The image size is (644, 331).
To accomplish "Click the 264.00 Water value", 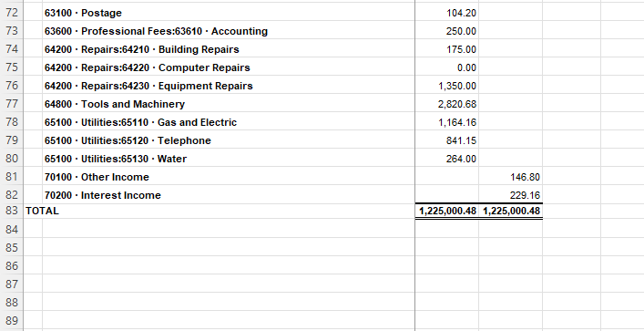I will [x=461, y=159].
